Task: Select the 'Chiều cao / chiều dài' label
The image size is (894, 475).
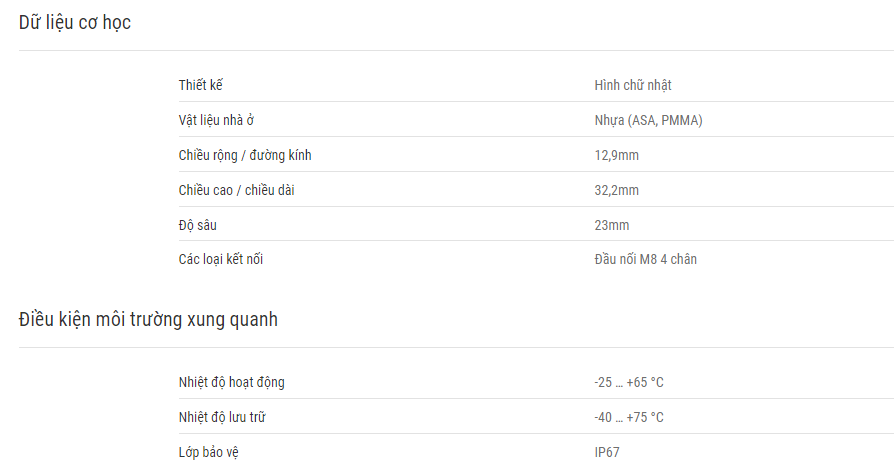Action: 236,190
